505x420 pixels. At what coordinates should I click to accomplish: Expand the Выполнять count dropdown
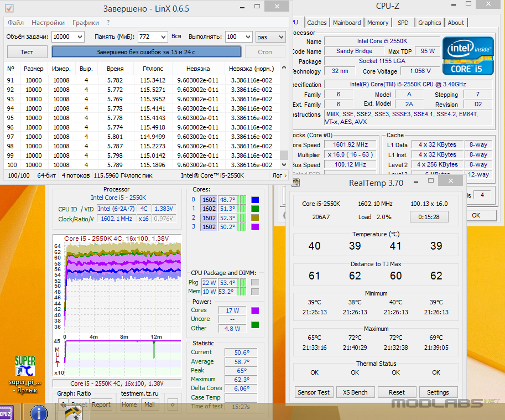click(x=248, y=37)
